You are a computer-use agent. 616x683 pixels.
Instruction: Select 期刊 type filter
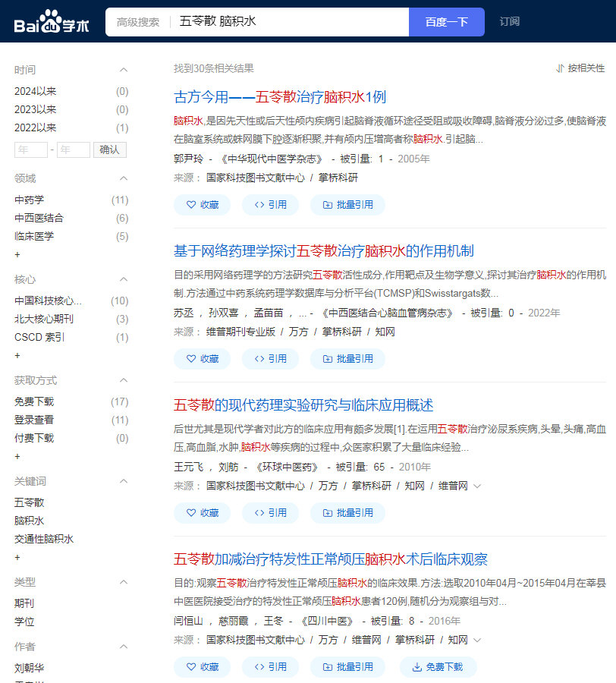[x=24, y=603]
